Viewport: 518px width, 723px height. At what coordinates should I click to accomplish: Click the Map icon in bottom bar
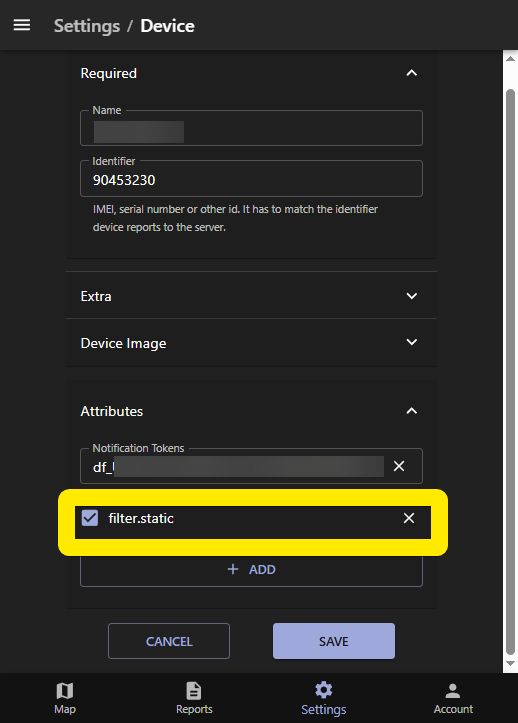tap(65, 690)
